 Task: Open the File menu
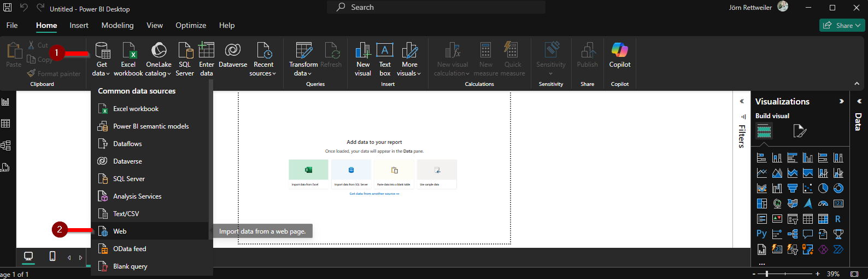pos(12,25)
